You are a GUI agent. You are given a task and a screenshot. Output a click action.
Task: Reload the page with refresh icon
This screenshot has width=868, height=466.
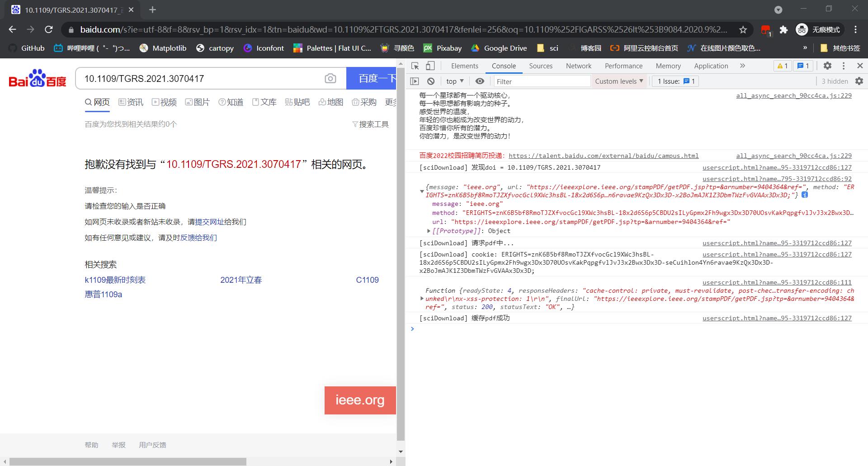[49, 29]
